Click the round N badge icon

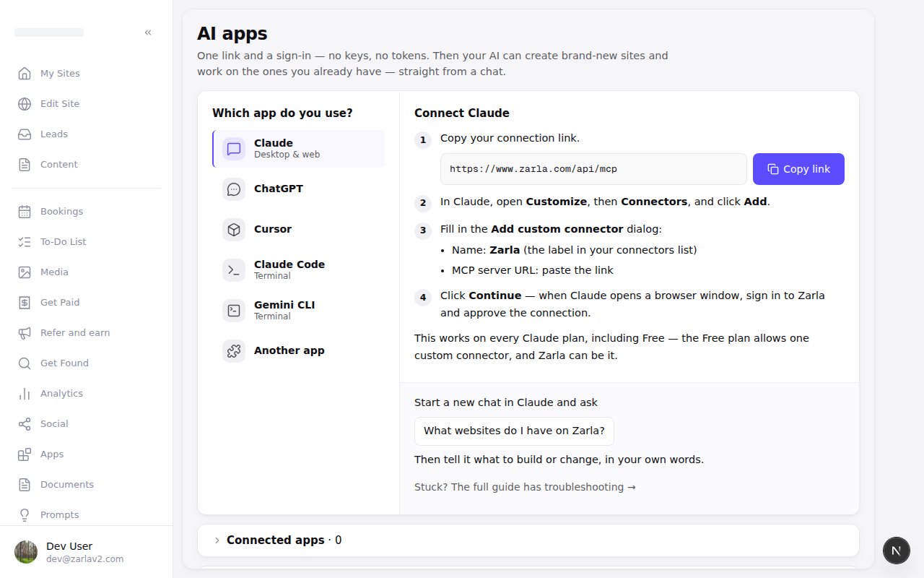pyautogui.click(x=897, y=551)
